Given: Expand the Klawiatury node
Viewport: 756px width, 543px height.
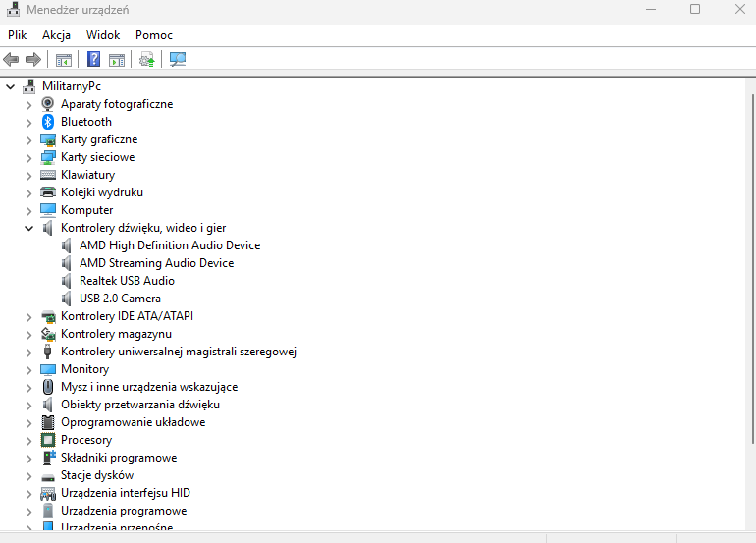Looking at the screenshot, I should (28, 175).
